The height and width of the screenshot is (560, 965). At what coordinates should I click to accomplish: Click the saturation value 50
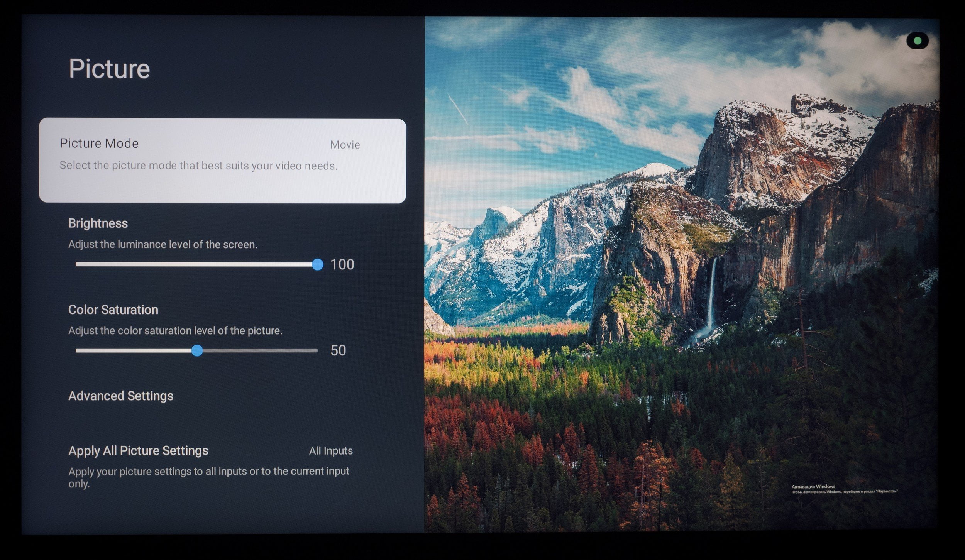[338, 350]
